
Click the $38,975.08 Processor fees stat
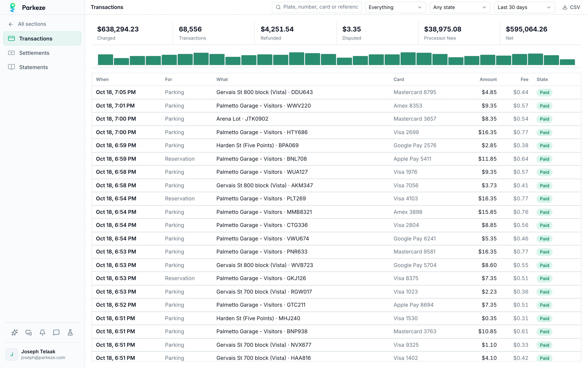(x=442, y=33)
